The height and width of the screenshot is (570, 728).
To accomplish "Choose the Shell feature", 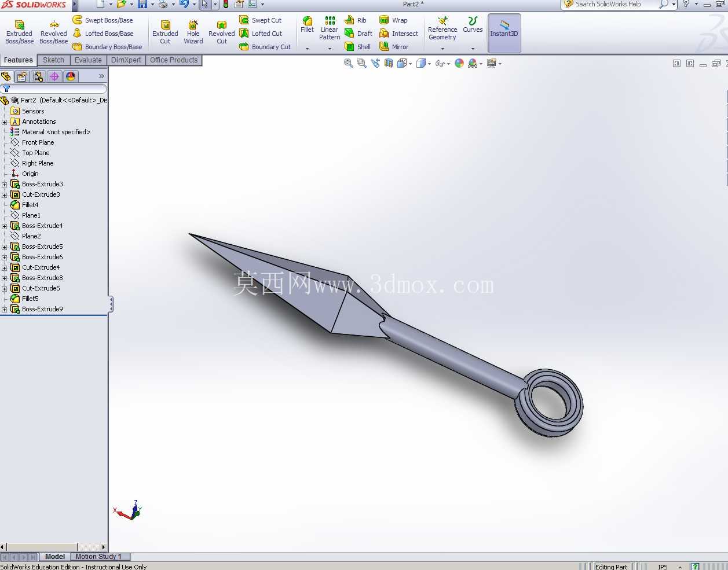I will point(357,47).
